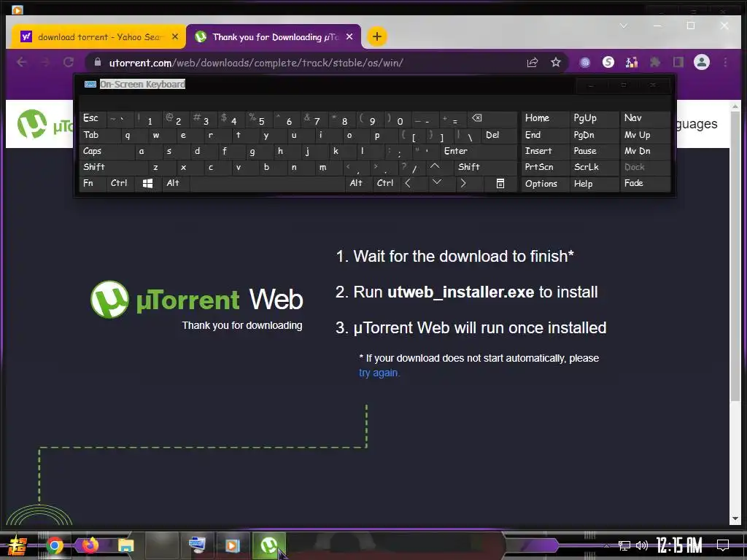Click the Tab key on On-Screen Keyboard

pos(96,135)
